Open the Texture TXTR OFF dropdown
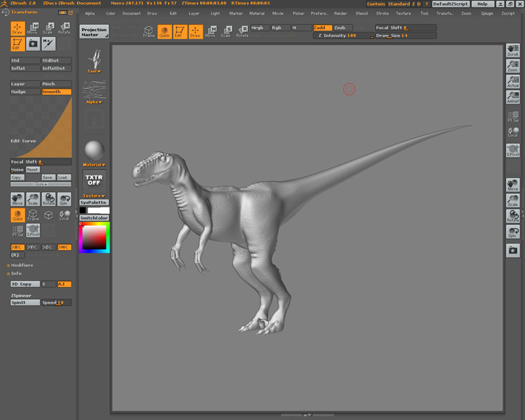Screen dimensions: 525x420 click(94, 184)
